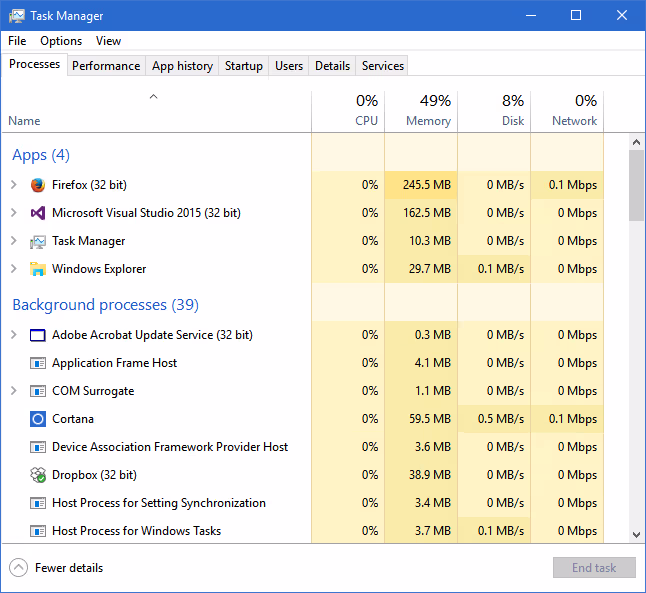Expand the Windows Explorer process group
Screen dimensions: 646x593
coord(14,269)
